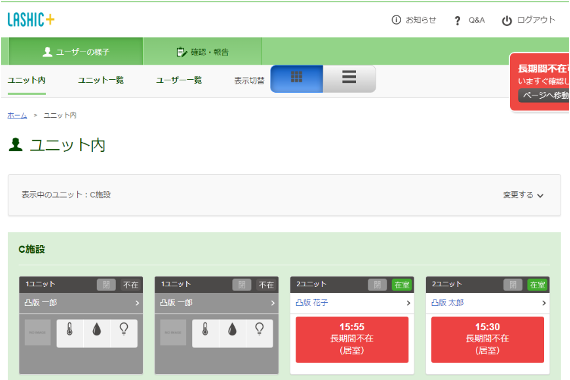The height and width of the screenshot is (380, 570).
Task: Click the 閉 badge on the first 1ユニット card
Action: coord(106,285)
